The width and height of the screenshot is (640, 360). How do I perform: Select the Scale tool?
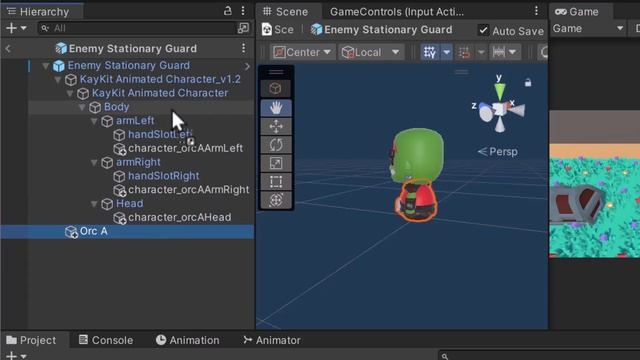click(x=276, y=163)
